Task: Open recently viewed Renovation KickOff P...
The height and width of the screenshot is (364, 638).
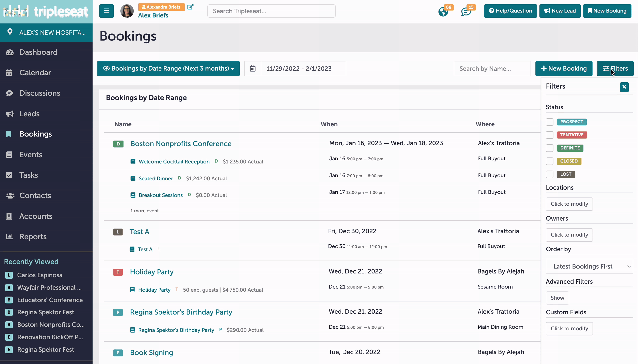Action: (x=50, y=337)
